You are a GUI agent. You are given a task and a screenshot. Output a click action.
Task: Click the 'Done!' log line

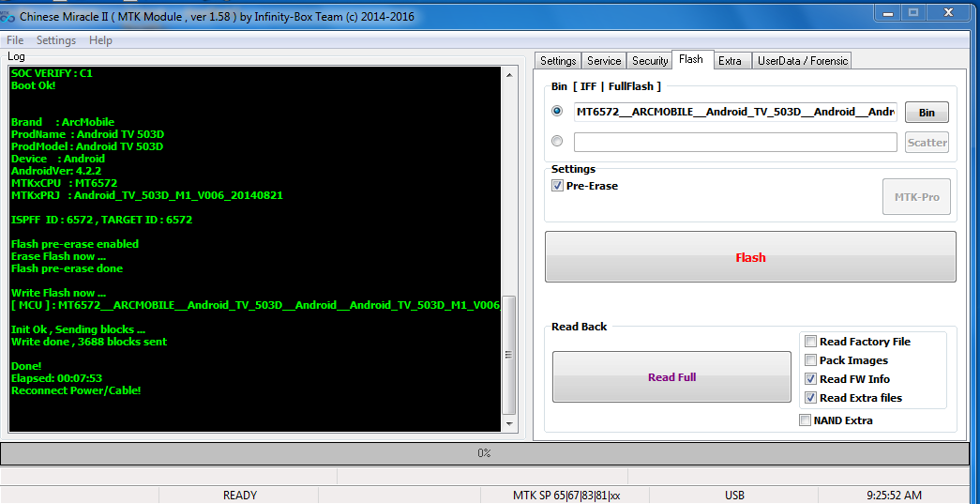click(x=26, y=366)
